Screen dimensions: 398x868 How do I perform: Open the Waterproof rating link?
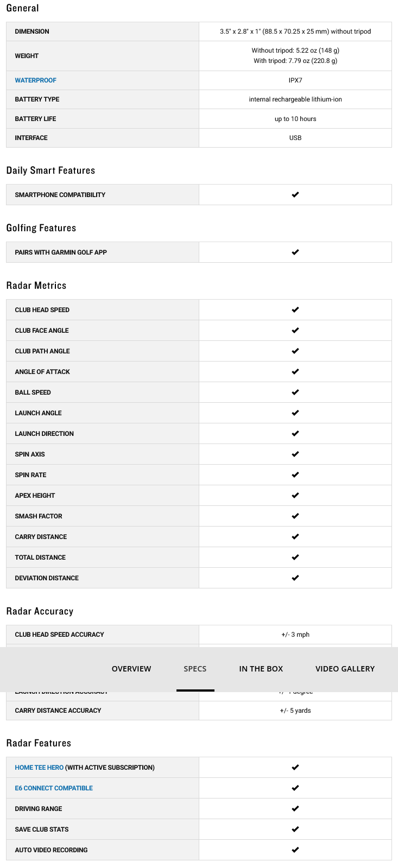(36, 80)
